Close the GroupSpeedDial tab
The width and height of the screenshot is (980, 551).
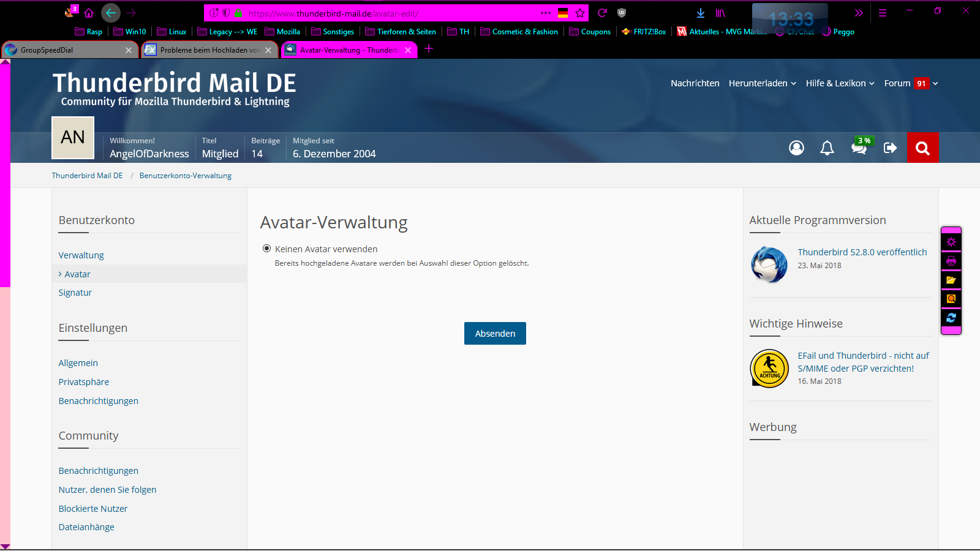129,50
